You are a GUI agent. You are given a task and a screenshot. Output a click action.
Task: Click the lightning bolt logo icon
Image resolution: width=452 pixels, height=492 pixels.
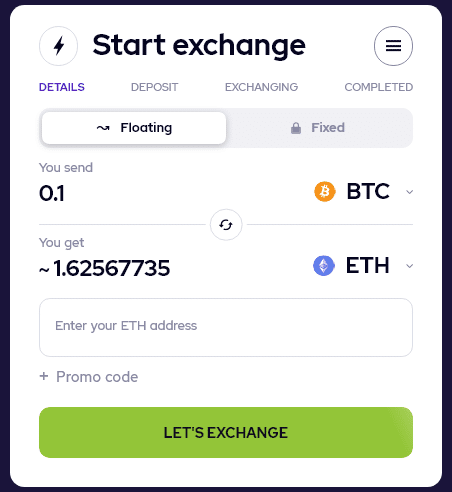[x=59, y=46]
